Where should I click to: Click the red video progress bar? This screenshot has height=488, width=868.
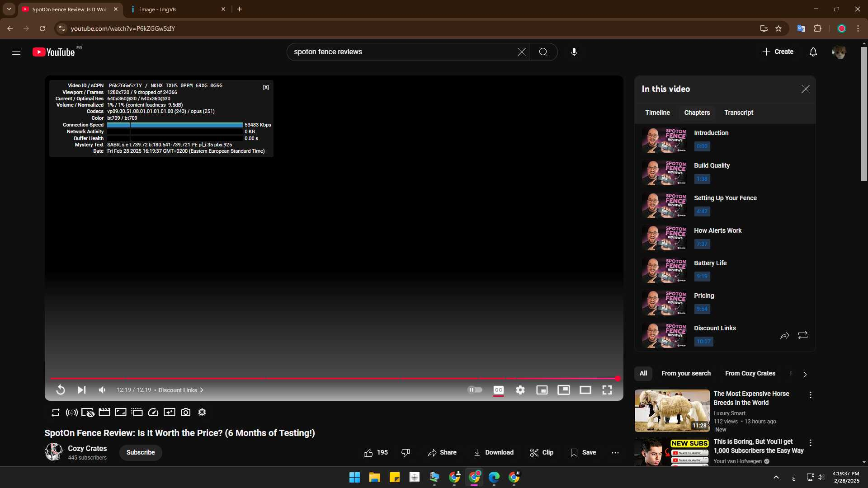point(334,378)
